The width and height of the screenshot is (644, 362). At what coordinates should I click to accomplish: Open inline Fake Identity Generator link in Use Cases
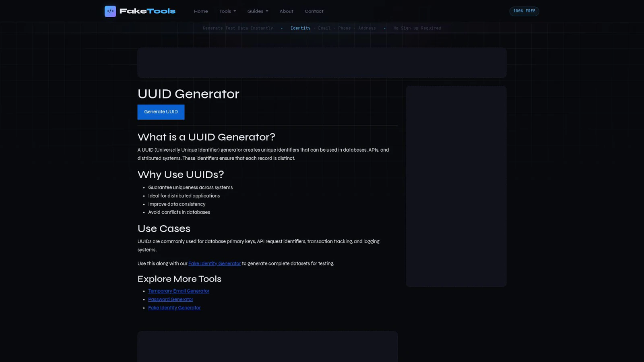(x=215, y=263)
